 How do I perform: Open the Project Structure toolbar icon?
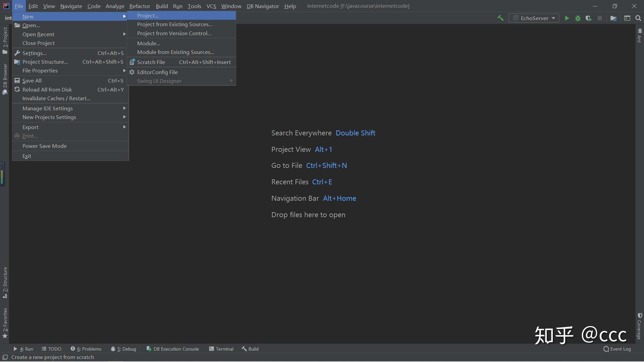point(613,18)
